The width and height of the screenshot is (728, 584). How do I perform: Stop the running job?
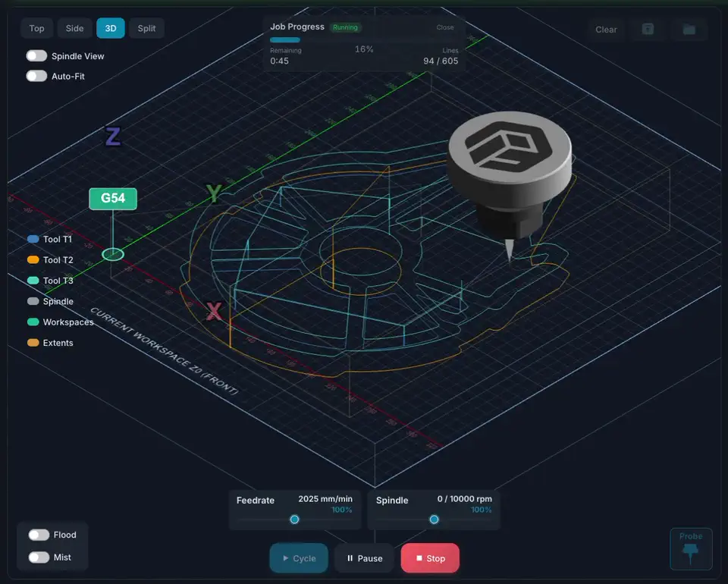tap(430, 558)
